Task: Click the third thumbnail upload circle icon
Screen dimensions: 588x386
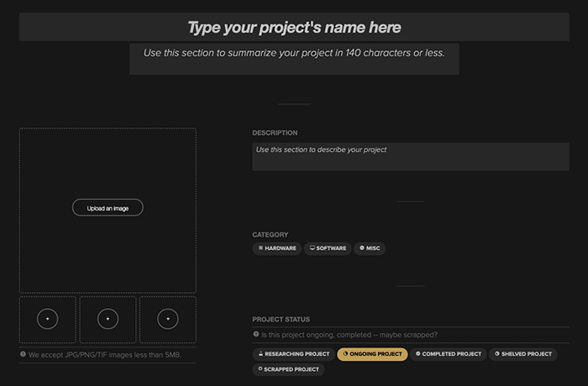Action: (x=168, y=319)
